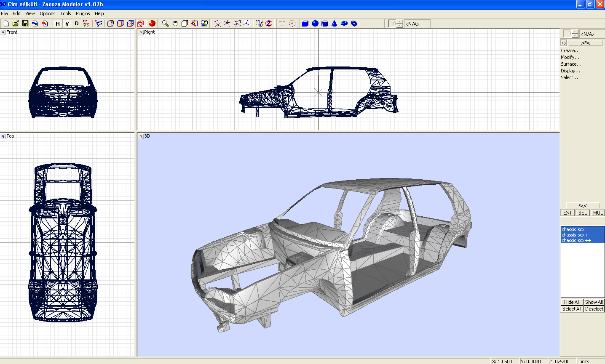Create a cone primitive
Screen dimensions: 605x364
(334, 24)
